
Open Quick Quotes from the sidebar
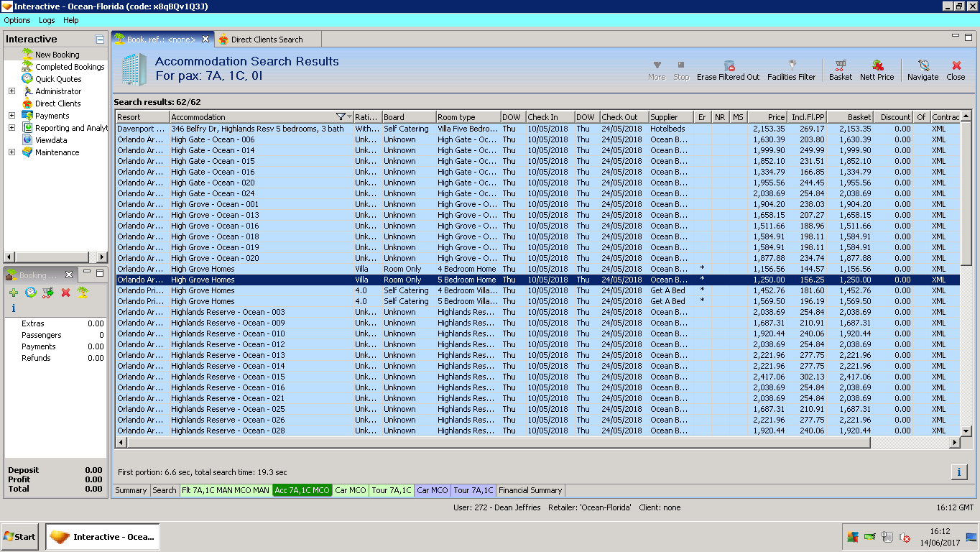pyautogui.click(x=58, y=79)
